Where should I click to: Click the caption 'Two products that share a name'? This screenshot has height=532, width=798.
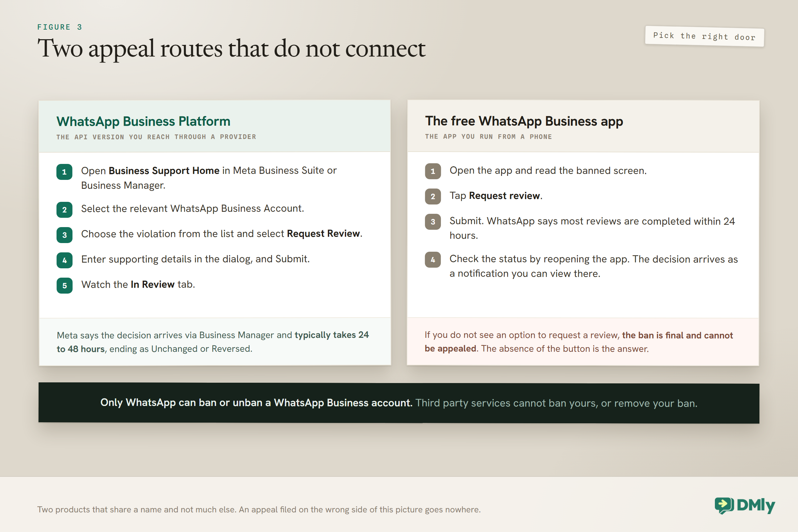259,510
